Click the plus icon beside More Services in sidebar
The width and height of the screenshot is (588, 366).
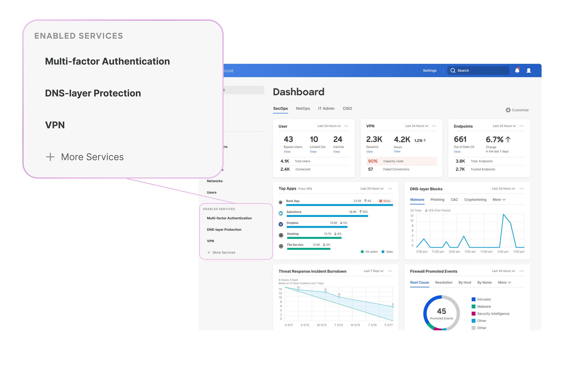209,252
